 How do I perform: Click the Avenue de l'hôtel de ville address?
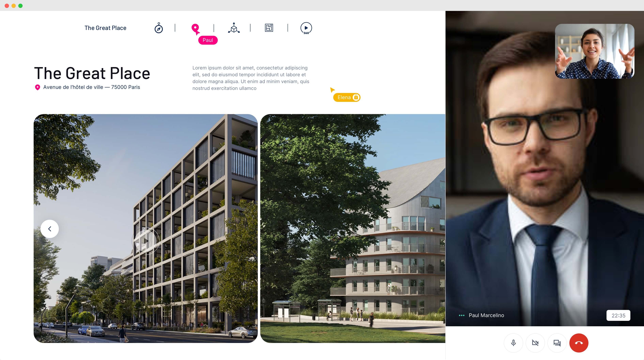91,87
